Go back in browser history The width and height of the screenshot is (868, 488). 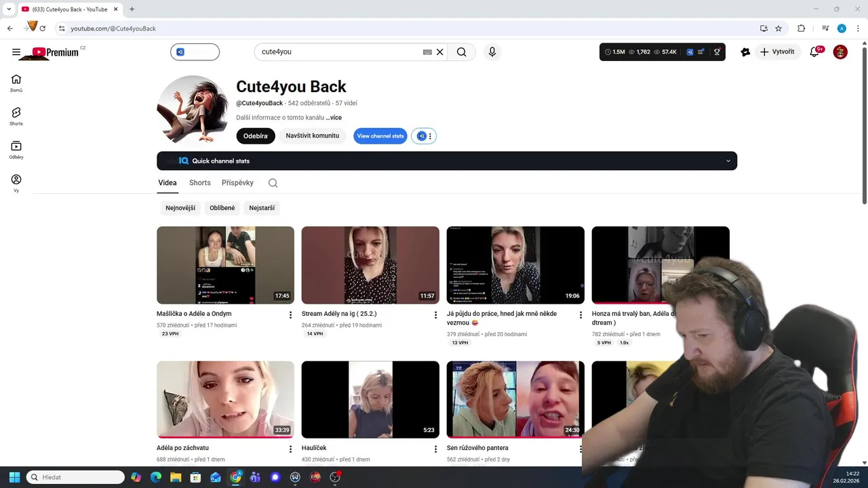pos(10,28)
